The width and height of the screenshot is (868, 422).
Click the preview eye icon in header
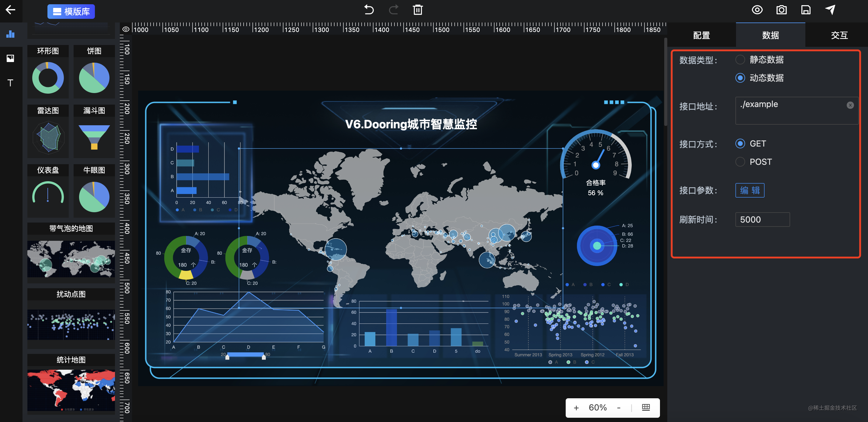pos(757,10)
